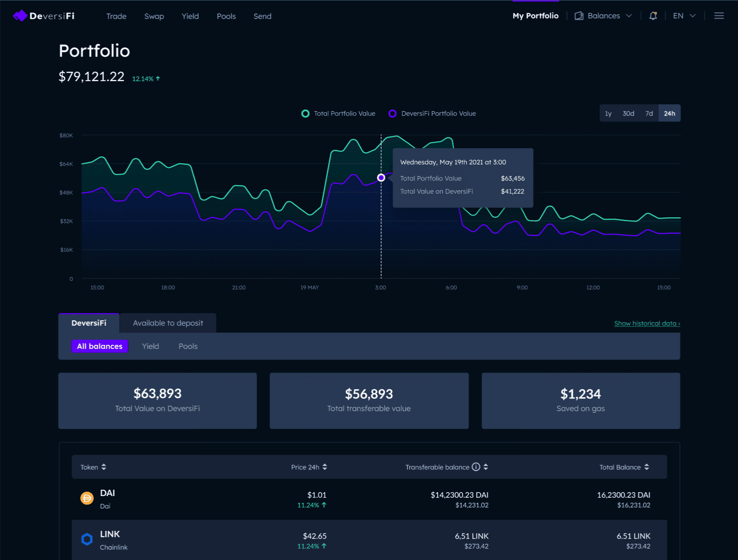Click the tooltip value $41,222
Screen dimensions: 738x560
coord(512,191)
